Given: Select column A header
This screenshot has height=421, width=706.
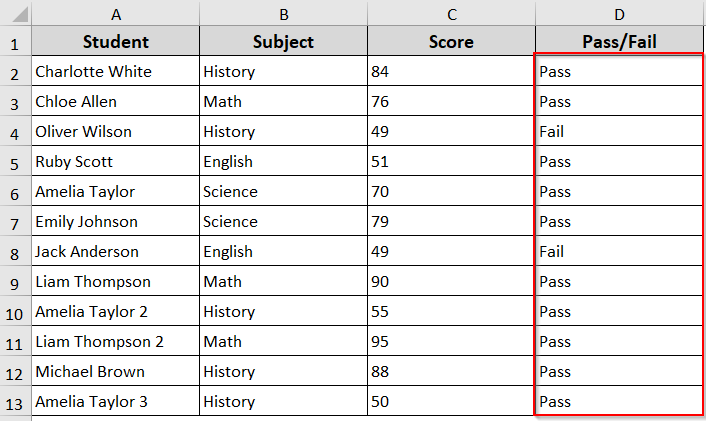Looking at the screenshot, I should coord(116,14).
